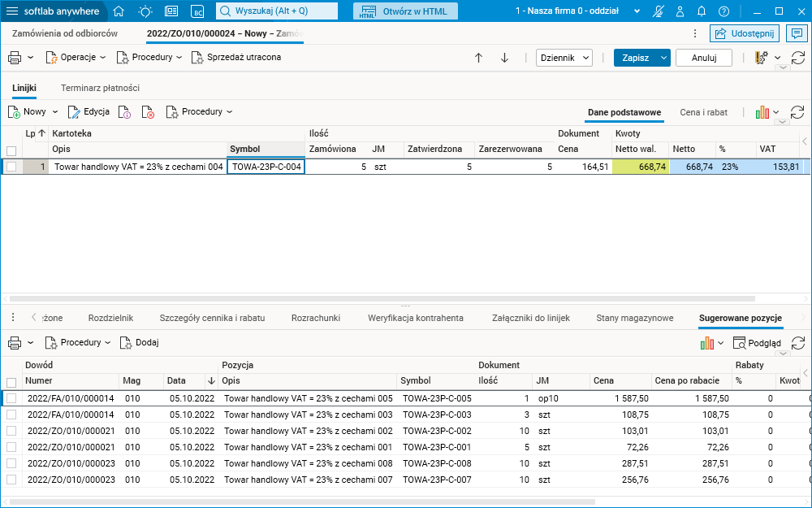Open the Zapisz split-button arrow
The image size is (812, 508).
(664, 58)
